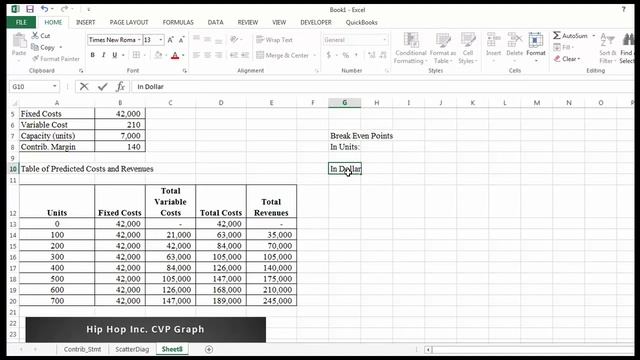640x360 pixels.
Task: Click the Fixed Costs value 42,000 in row 5
Action: coord(120,114)
